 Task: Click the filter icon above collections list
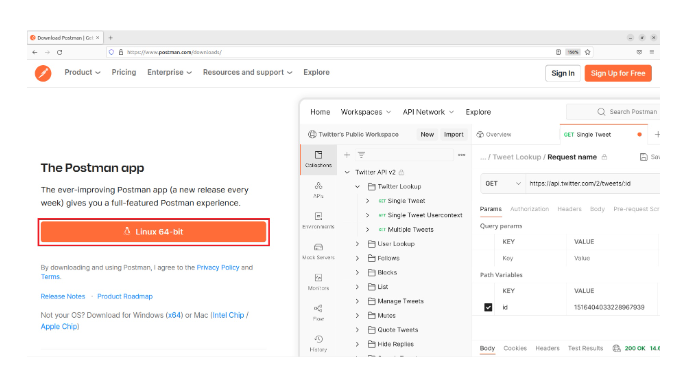click(361, 155)
